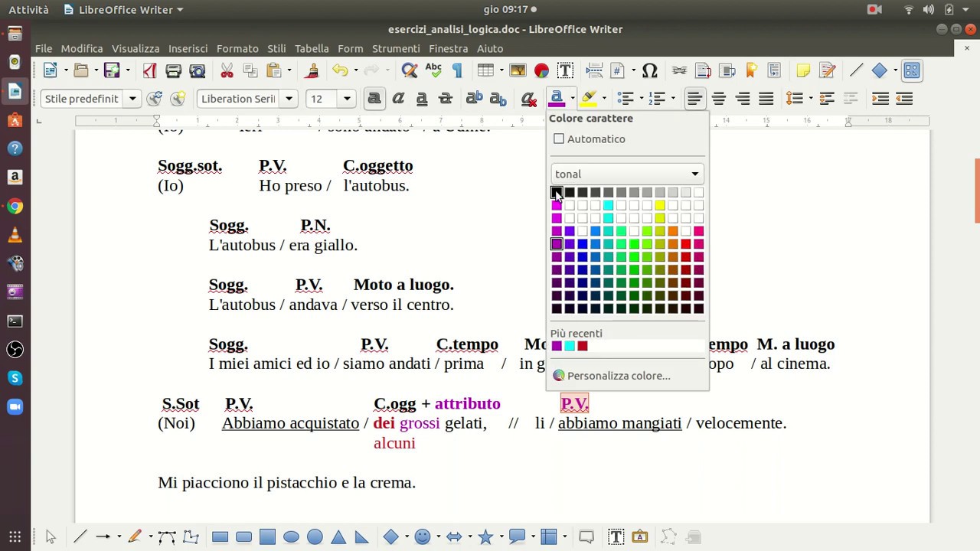The height and width of the screenshot is (551, 980).
Task: Pick the black swatch in the palette
Action: (557, 192)
